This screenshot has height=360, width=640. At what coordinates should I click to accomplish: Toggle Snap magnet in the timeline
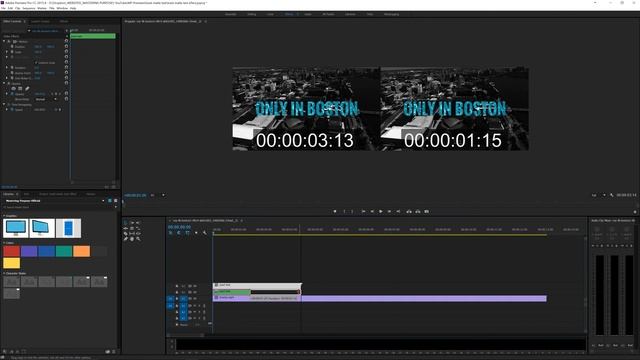(179, 233)
